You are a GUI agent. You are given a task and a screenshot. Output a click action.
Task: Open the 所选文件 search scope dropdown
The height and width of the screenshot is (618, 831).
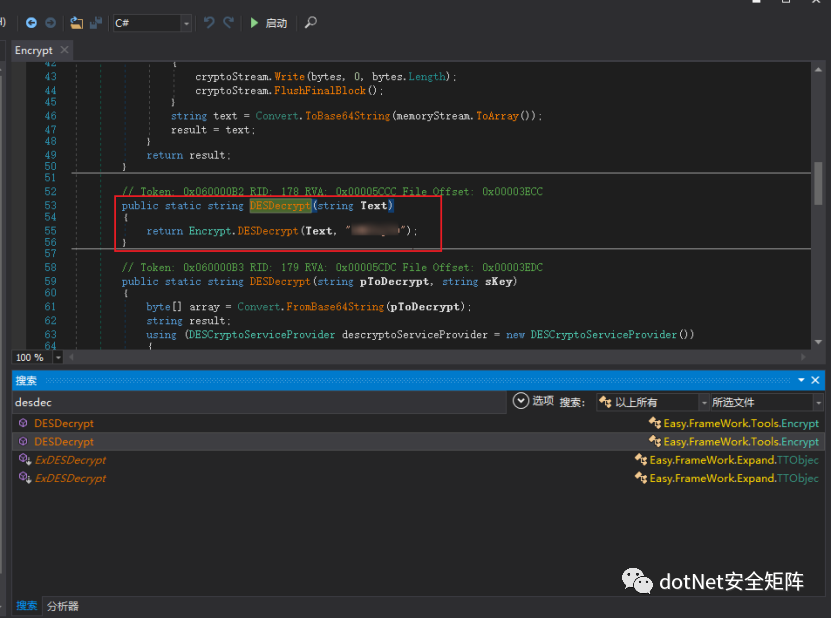click(818, 402)
